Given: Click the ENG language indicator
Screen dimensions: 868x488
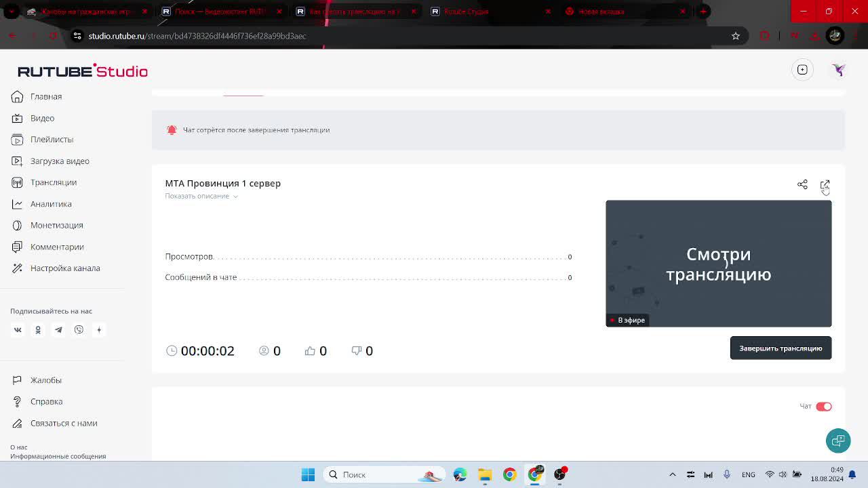Looking at the screenshot, I should click(x=749, y=474).
